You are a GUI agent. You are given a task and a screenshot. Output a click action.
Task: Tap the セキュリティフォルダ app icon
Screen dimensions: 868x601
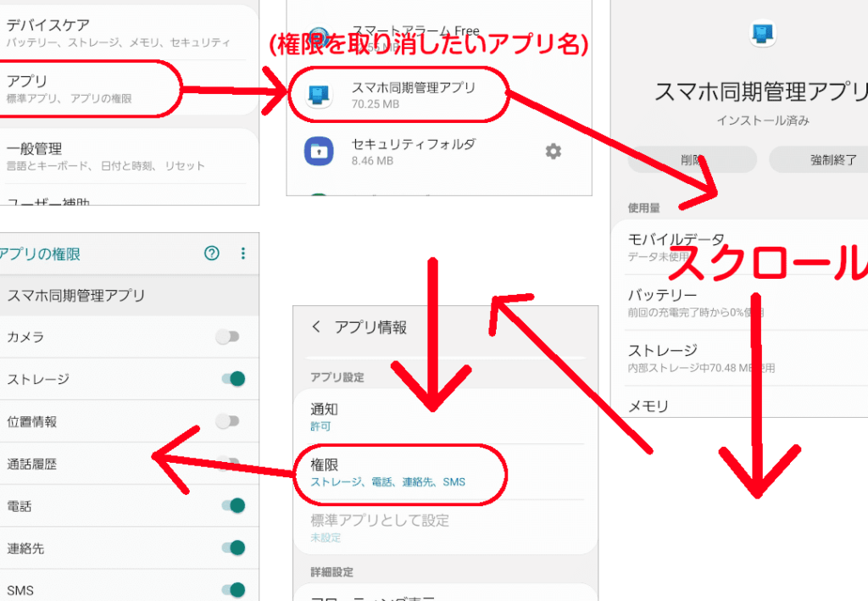click(319, 151)
